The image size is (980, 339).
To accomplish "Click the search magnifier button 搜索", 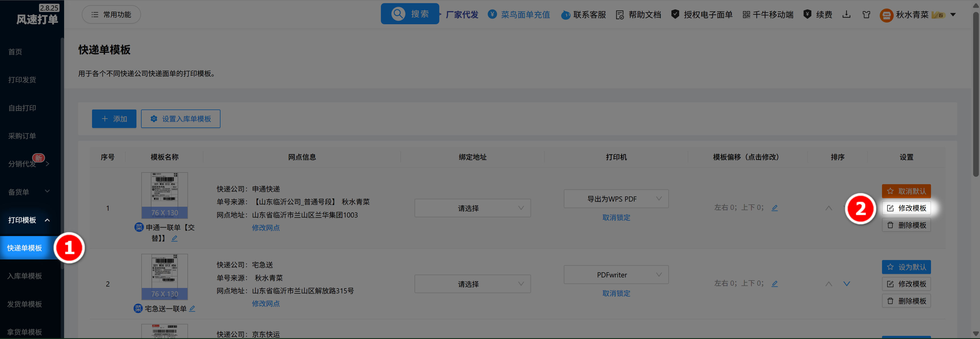I will tap(410, 14).
